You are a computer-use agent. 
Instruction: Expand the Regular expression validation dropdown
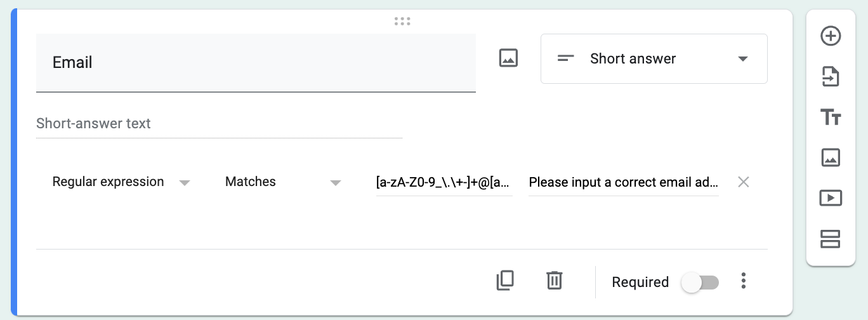point(121,182)
